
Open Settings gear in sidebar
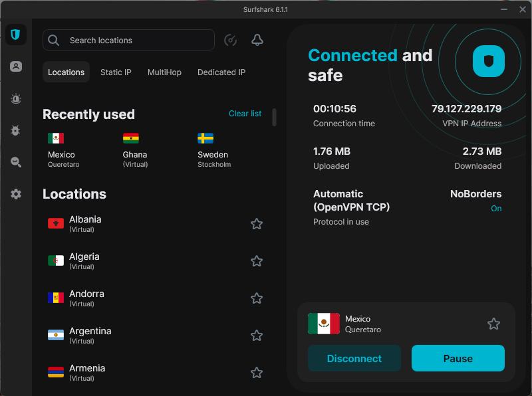pyautogui.click(x=15, y=194)
